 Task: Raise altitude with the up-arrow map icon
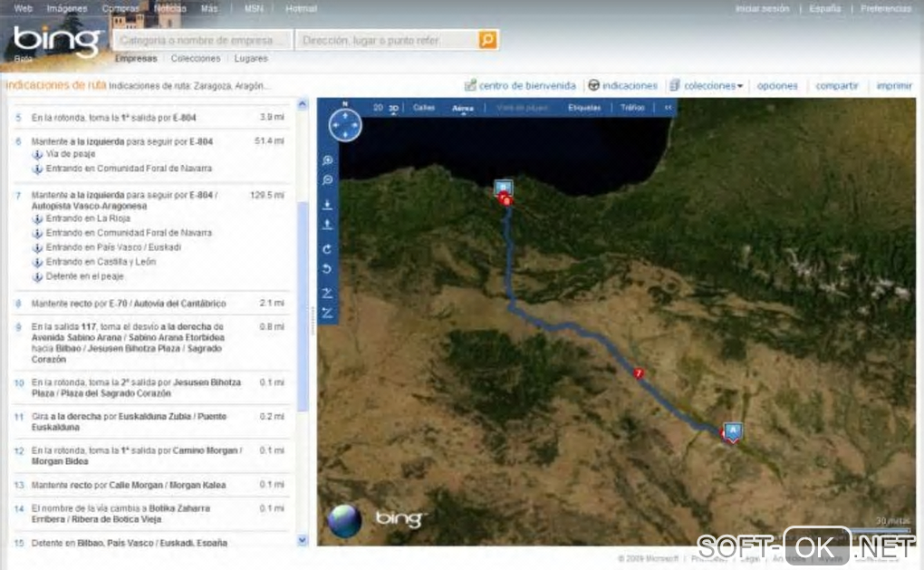click(328, 225)
